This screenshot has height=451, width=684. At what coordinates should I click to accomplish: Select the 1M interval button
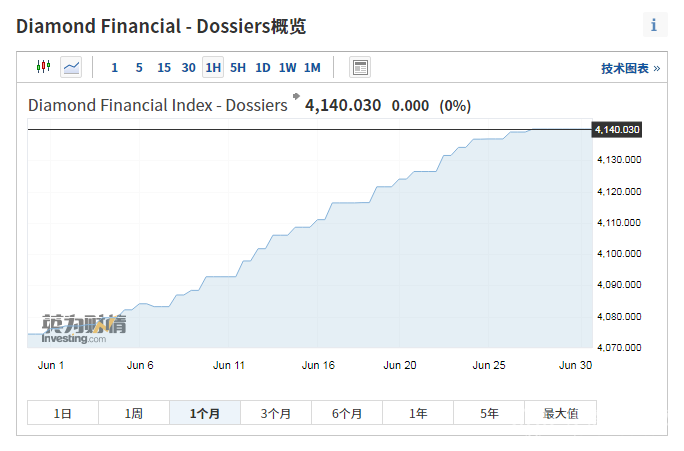[312, 68]
